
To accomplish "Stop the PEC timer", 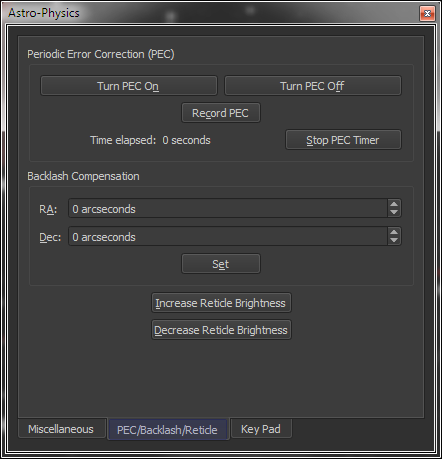I will point(343,140).
